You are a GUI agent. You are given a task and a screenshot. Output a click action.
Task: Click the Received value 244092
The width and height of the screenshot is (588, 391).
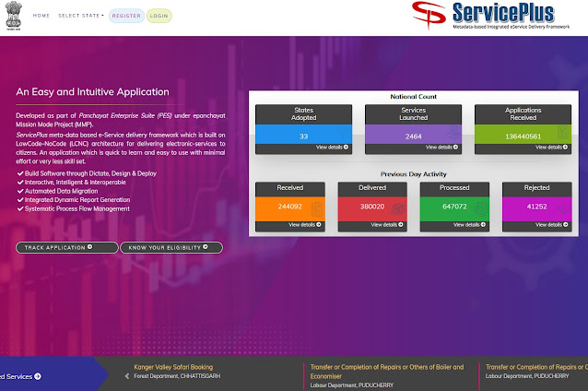point(290,207)
